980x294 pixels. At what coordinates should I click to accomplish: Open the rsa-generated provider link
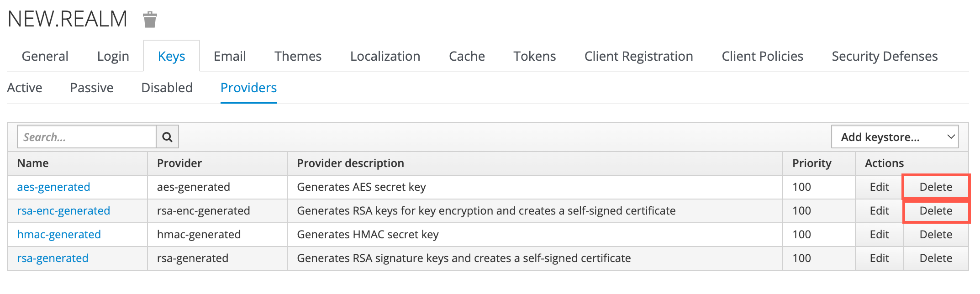point(53,258)
